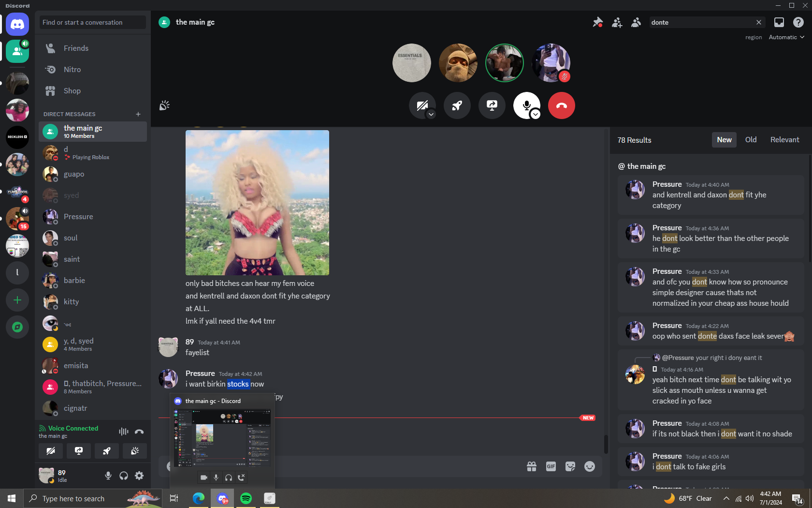
Task: Open the soundboard in the Voice Connected panel
Action: click(x=135, y=451)
